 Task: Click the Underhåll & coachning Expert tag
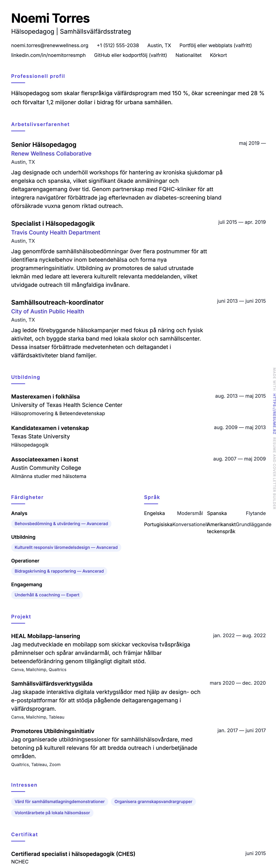pos(47,595)
